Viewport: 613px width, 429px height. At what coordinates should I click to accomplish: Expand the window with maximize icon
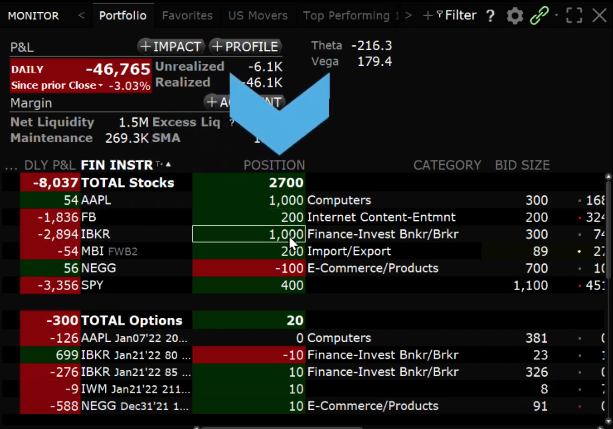click(574, 16)
